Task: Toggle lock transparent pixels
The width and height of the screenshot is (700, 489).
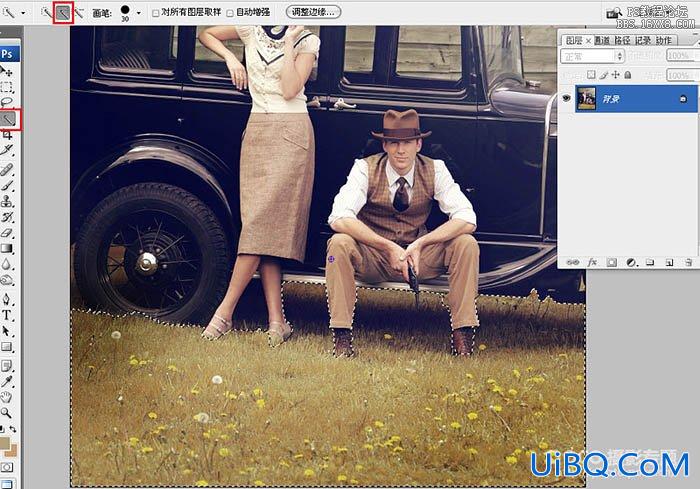Action: [591, 75]
